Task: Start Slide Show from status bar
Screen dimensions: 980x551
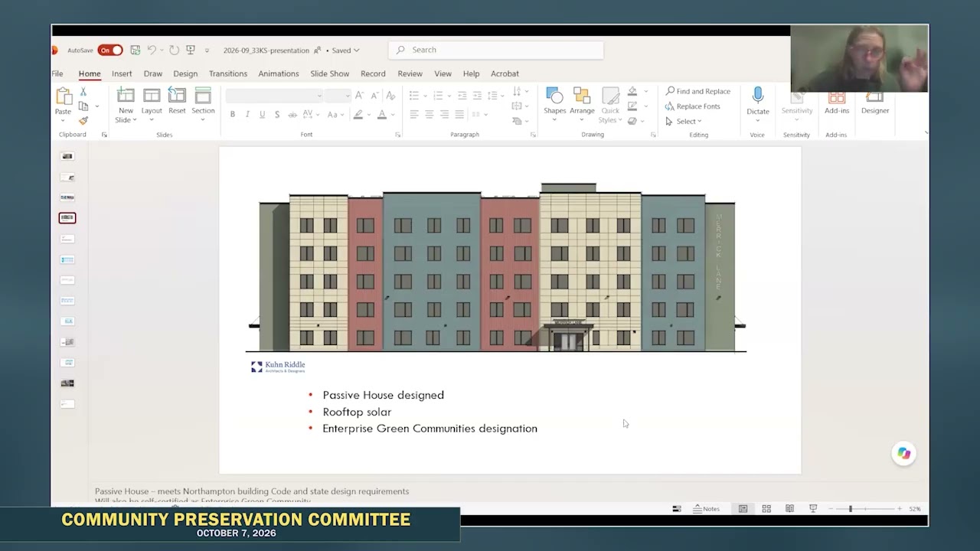Action: point(813,509)
